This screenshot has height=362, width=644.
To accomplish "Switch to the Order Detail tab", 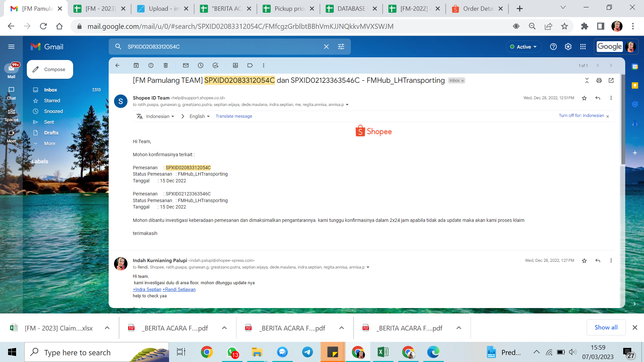I will 477,9.
